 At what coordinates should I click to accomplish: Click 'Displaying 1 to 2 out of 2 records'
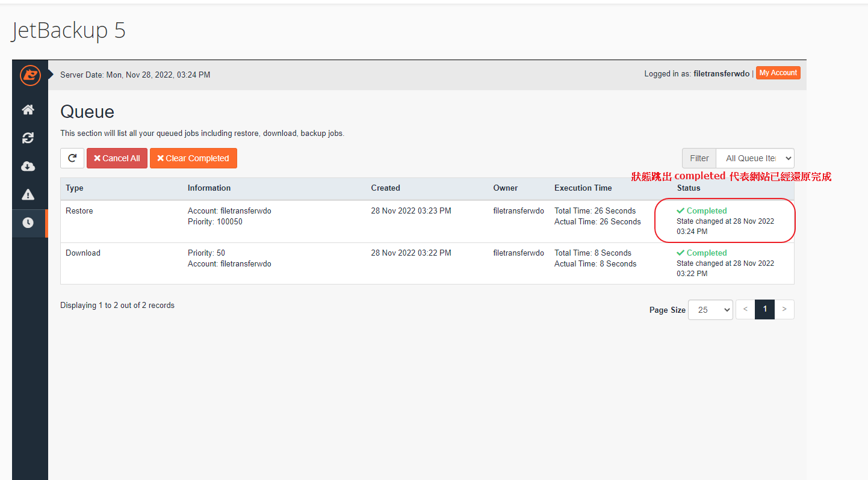click(117, 306)
